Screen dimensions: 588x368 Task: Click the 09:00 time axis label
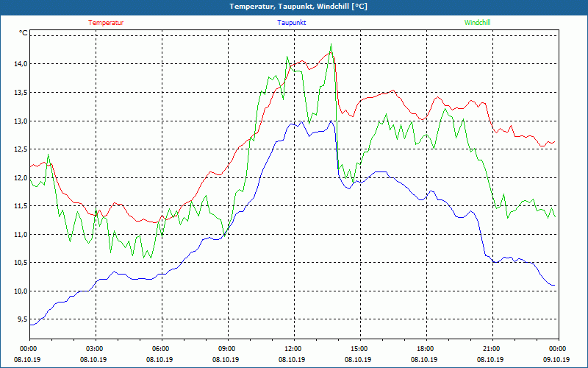228,349
